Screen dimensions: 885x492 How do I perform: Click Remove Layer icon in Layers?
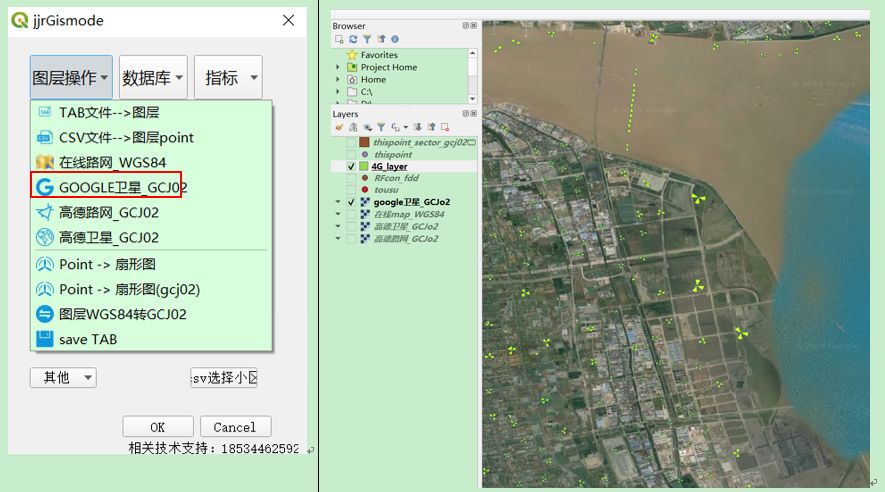tap(445, 127)
